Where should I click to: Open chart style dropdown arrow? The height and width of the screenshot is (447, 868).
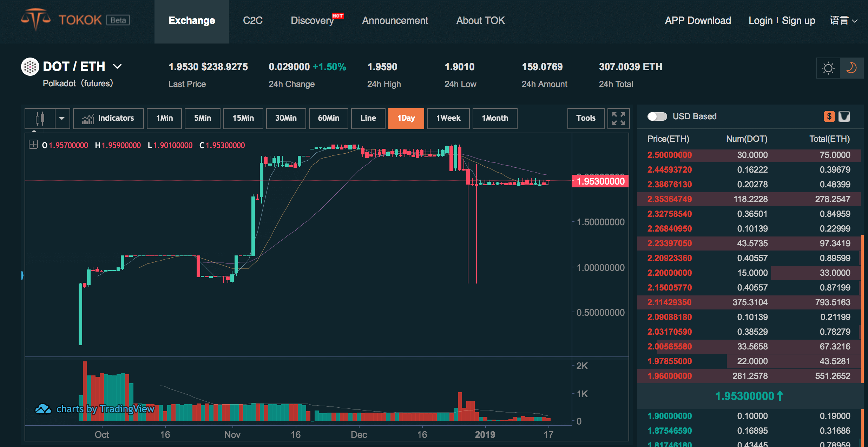point(62,118)
